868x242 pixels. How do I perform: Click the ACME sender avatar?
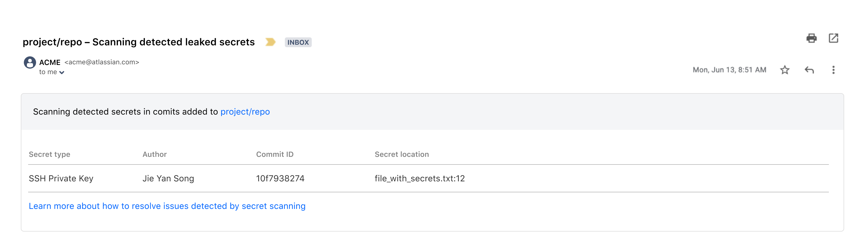30,62
